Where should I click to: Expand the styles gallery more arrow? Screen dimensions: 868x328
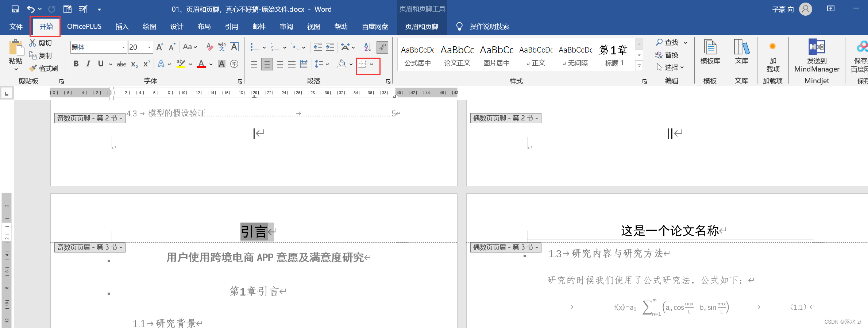[x=639, y=66]
